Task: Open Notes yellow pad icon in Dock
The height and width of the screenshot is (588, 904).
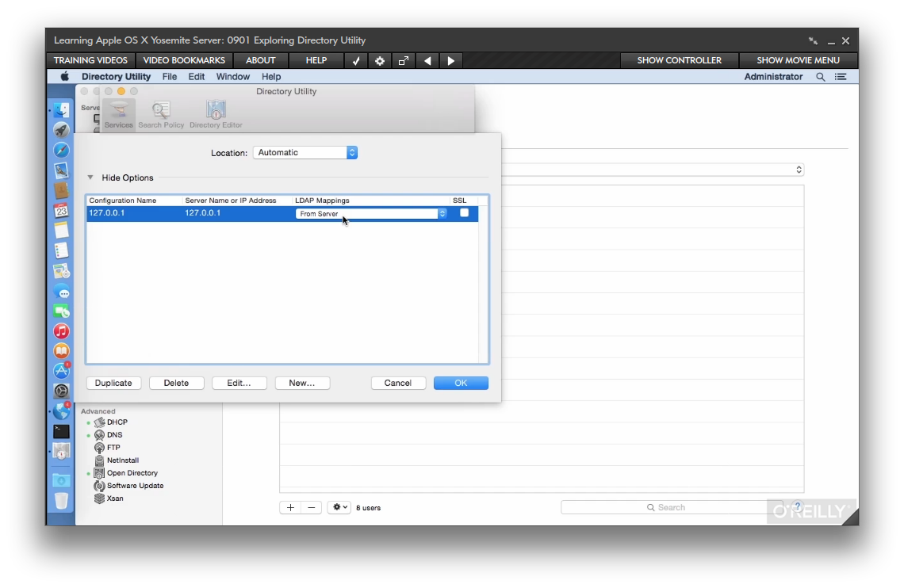Action: click(x=61, y=231)
